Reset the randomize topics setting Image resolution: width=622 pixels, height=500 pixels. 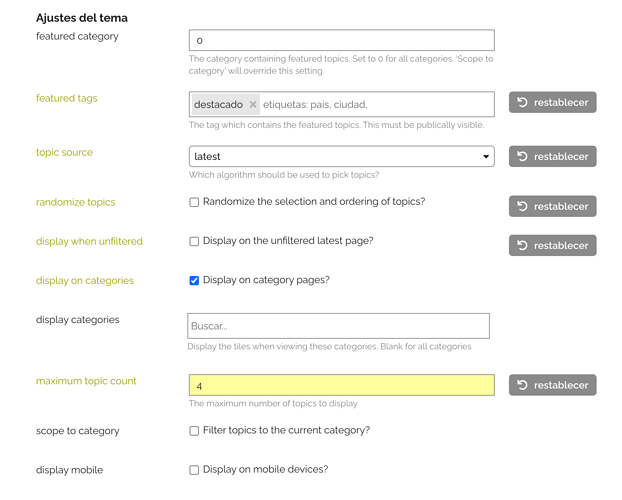tap(553, 206)
